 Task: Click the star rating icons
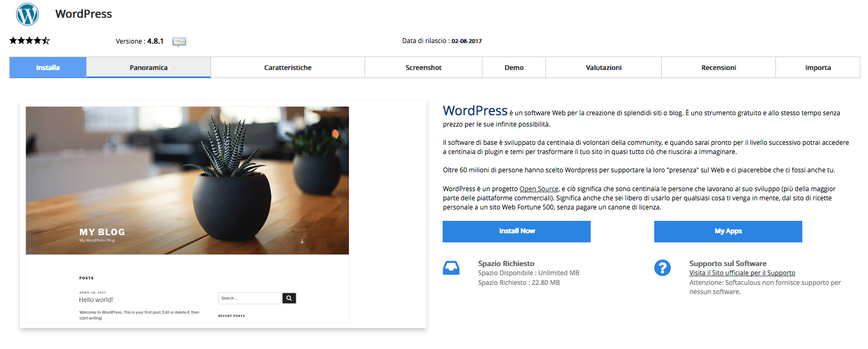[30, 40]
